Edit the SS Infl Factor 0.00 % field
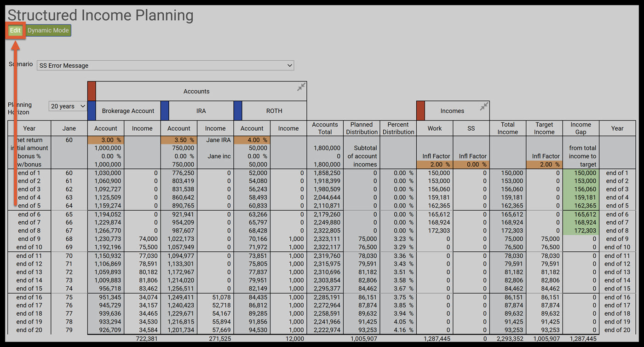Screen dimensions: 644x347 [471, 164]
